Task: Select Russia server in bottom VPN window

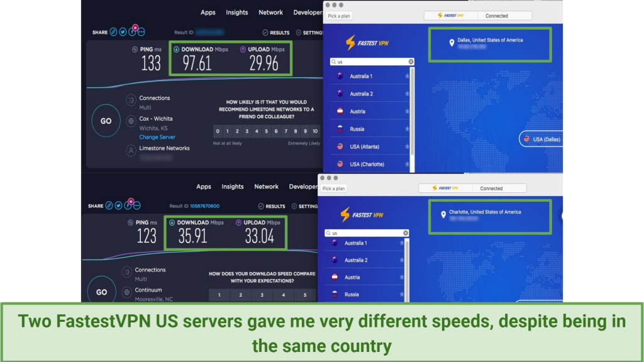Action: (364, 294)
